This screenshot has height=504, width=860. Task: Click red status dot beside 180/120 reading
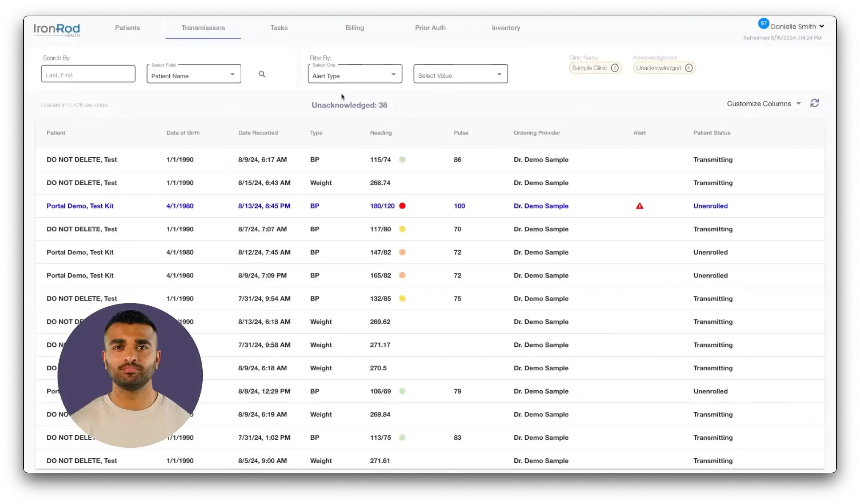[402, 206]
